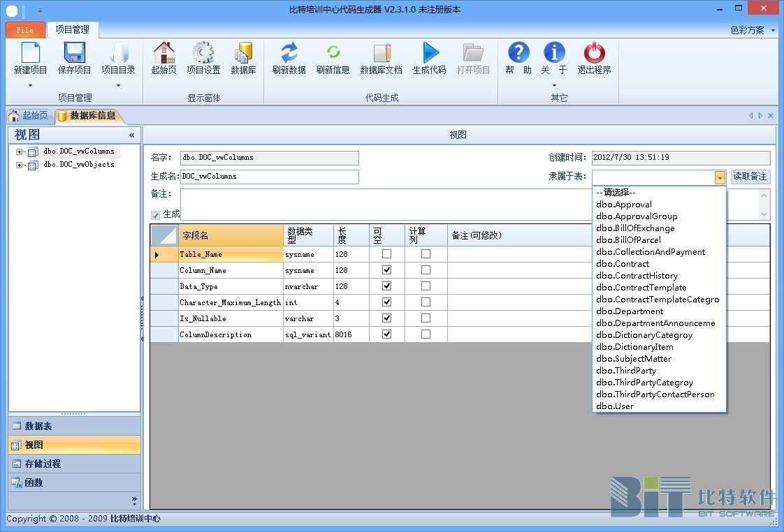The height and width of the screenshot is (532, 784).
Task: Click the 刷新数据 refresh data icon
Action: 289,53
